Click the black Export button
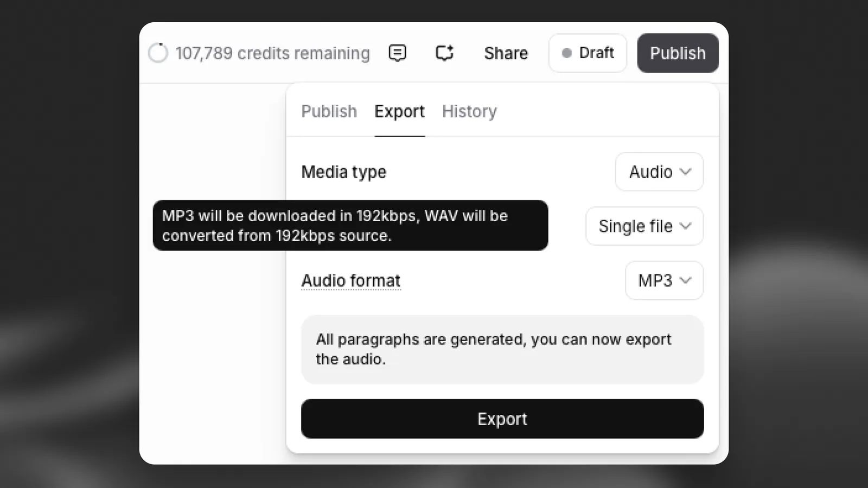The width and height of the screenshot is (868, 488). pos(502,419)
